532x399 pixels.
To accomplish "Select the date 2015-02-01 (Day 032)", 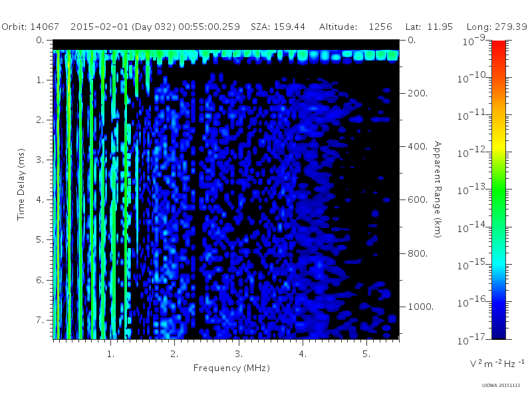I will click(x=123, y=27).
